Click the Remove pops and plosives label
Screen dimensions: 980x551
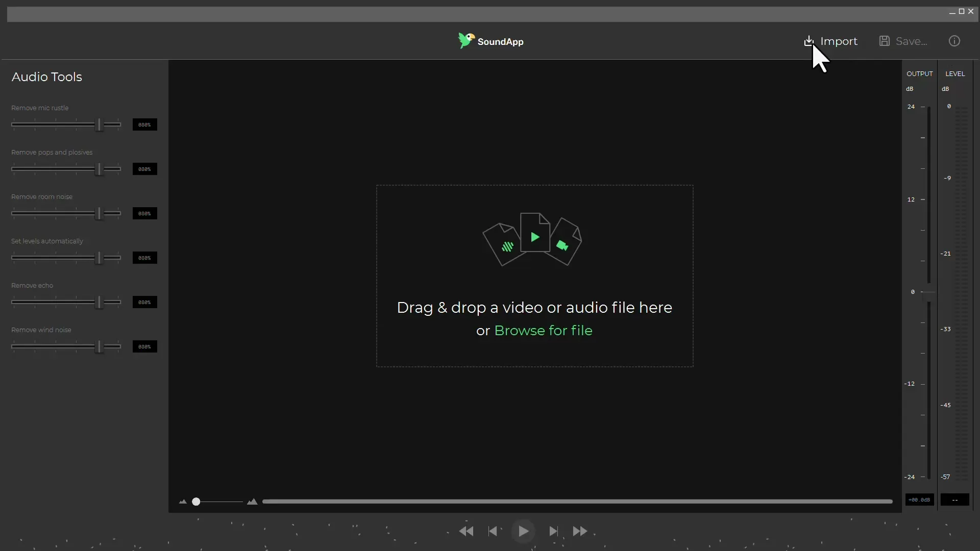click(52, 153)
